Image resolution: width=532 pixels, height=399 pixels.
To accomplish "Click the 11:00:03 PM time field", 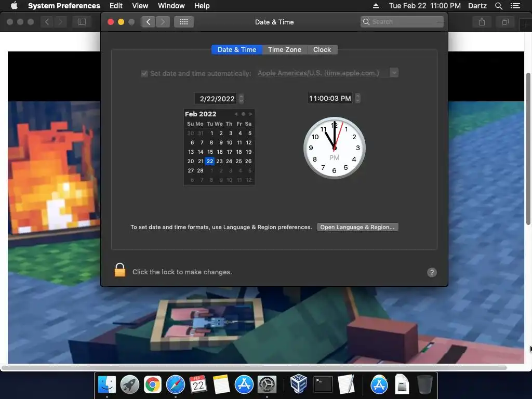I will click(x=330, y=98).
